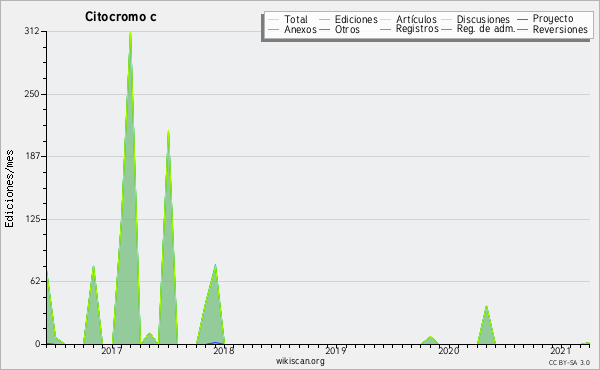Click the 250 y-axis value

[32, 94]
